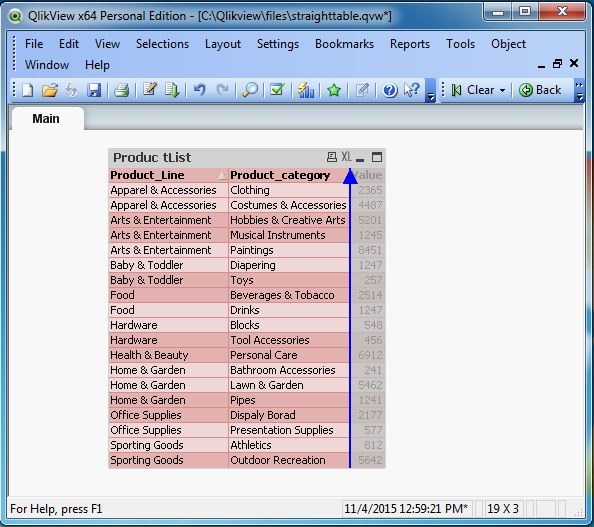Open the Reports menu
The height and width of the screenshot is (527, 594).
click(x=410, y=44)
